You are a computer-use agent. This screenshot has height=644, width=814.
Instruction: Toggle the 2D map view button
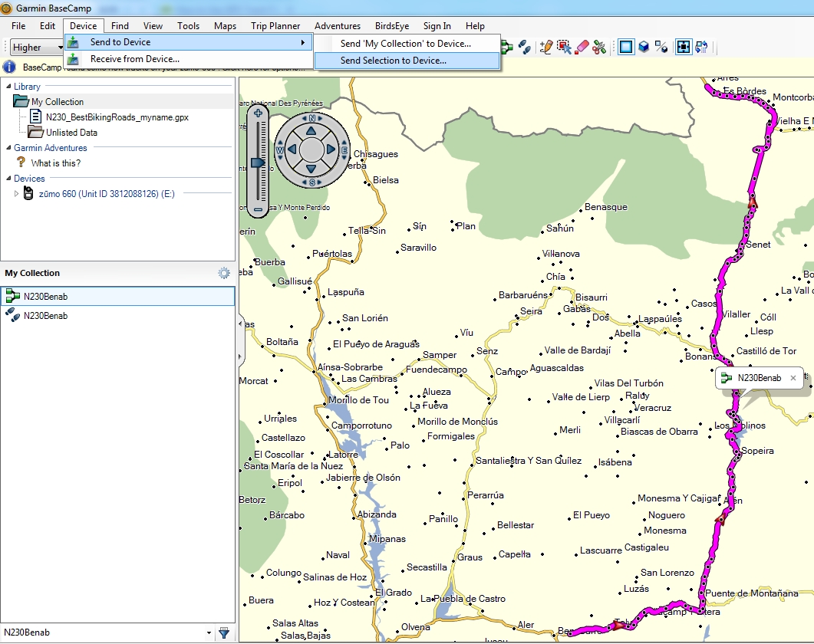[626, 47]
